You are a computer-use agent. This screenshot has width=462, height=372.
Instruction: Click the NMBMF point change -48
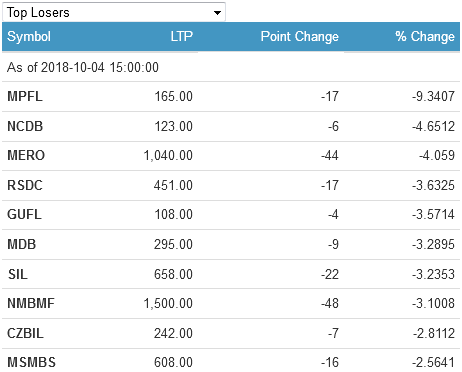tap(330, 303)
